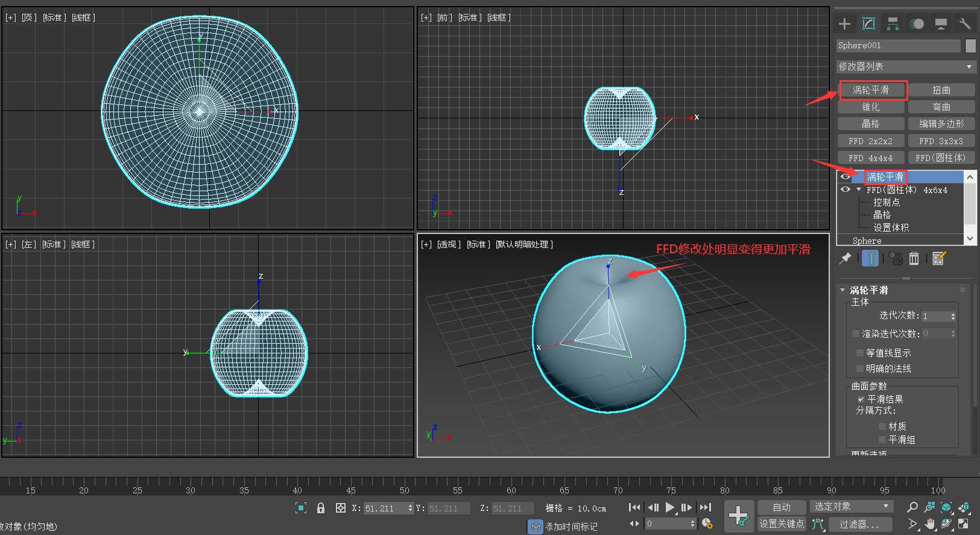The height and width of the screenshot is (535, 980).
Task: Click the Make Unique icon
Action: coord(896,258)
